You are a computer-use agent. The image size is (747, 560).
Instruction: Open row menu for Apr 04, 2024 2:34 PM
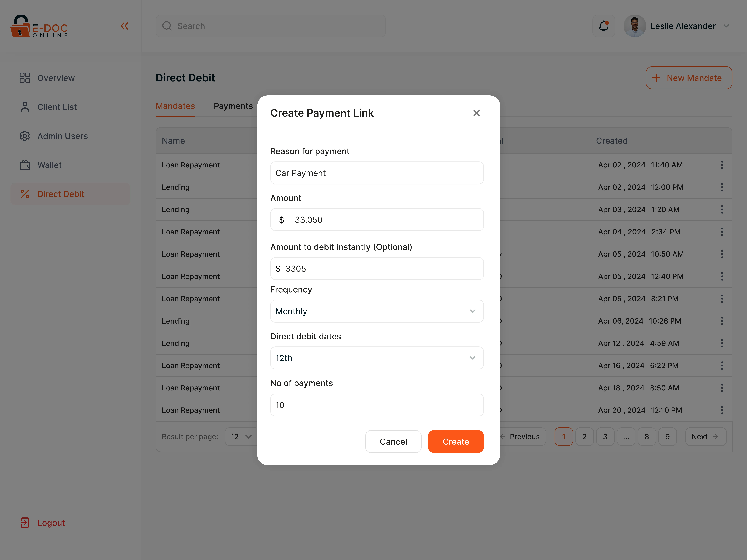[722, 232]
